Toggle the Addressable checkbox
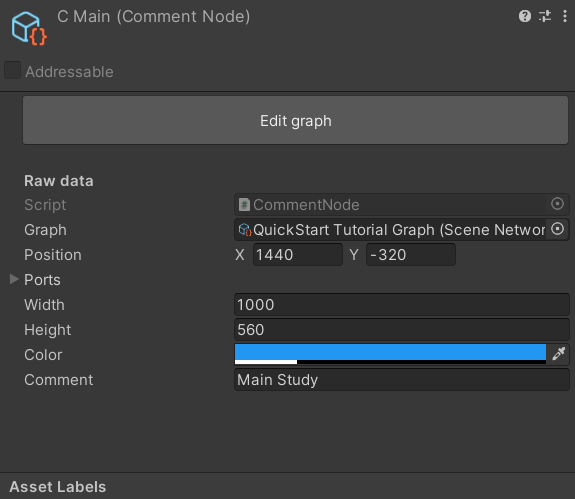This screenshot has width=575, height=499. [x=12, y=70]
